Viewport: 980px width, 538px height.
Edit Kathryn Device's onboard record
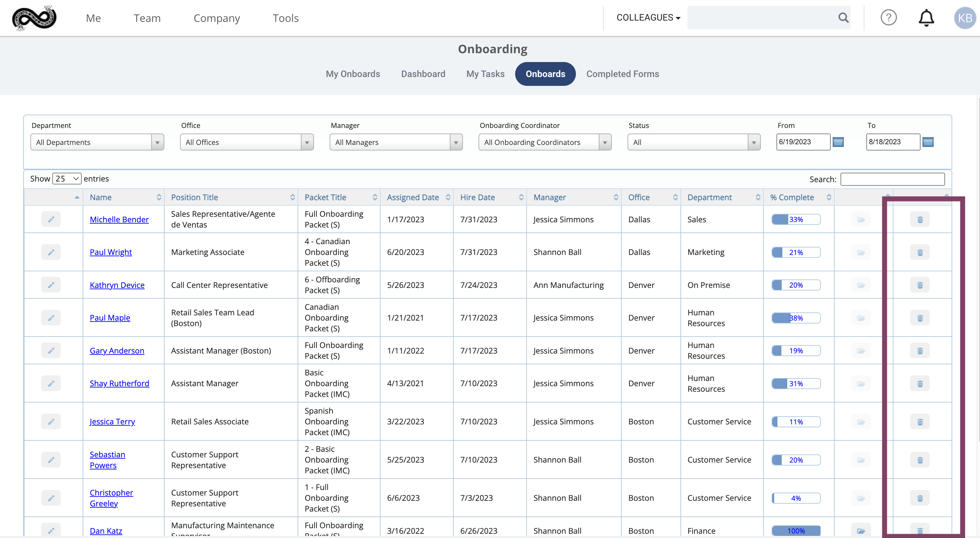click(51, 285)
